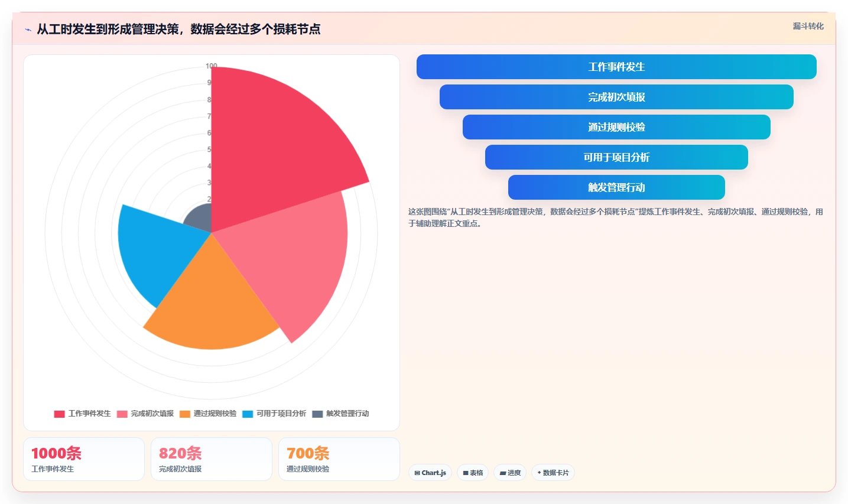This screenshot has height=504, width=848.
Task: Click the small gray polar chart segment
Action: click(x=201, y=219)
